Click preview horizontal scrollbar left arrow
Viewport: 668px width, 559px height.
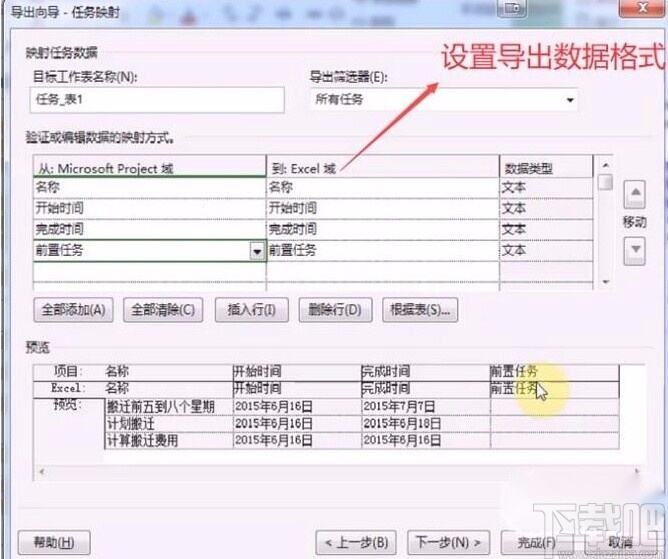tap(42, 471)
